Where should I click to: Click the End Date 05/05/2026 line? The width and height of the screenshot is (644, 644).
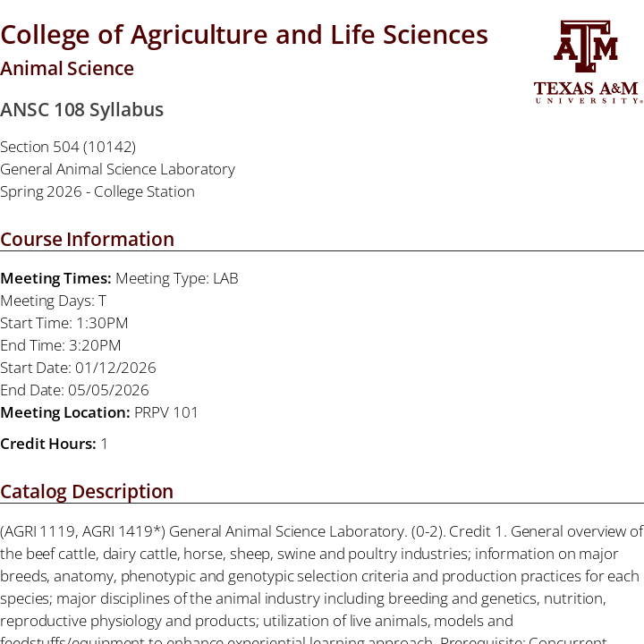74,390
